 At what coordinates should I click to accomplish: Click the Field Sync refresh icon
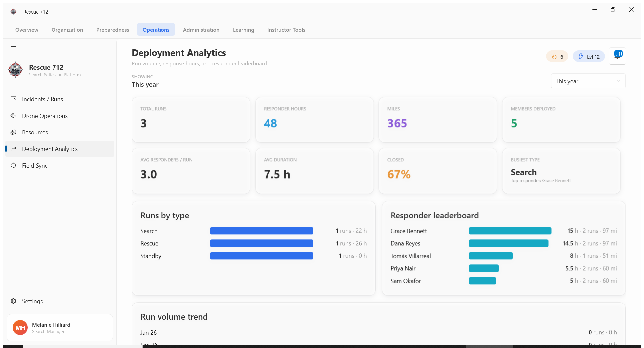(13, 165)
